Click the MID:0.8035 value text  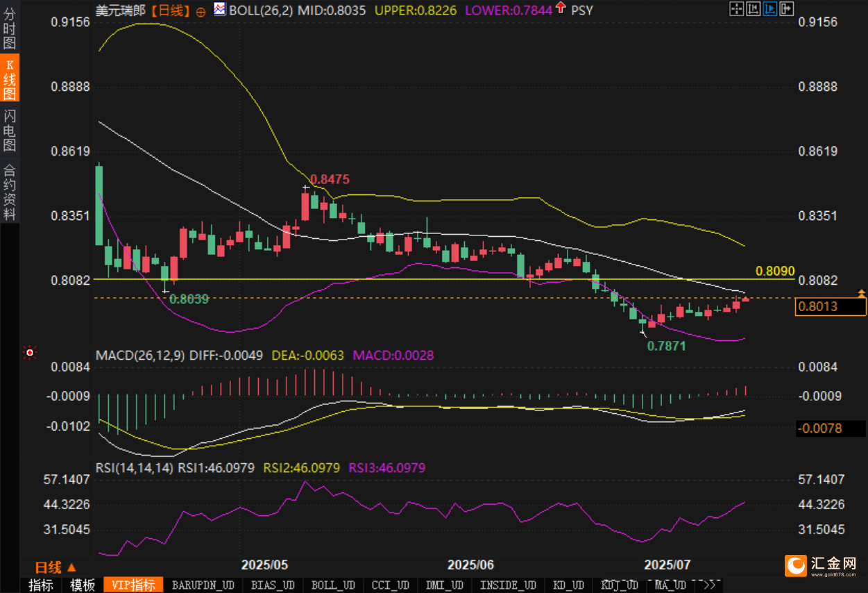pyautogui.click(x=332, y=10)
